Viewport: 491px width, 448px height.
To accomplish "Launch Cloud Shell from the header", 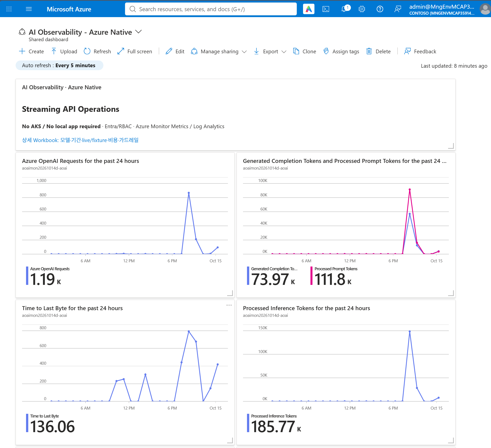I will pos(326,9).
